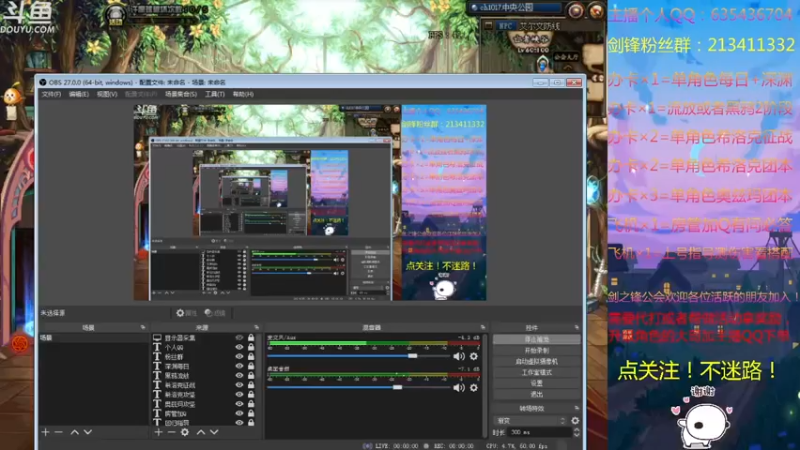Unlock the 希洛克征战 source lock icon
Image resolution: width=800 pixels, height=450 pixels.
pos(251,385)
